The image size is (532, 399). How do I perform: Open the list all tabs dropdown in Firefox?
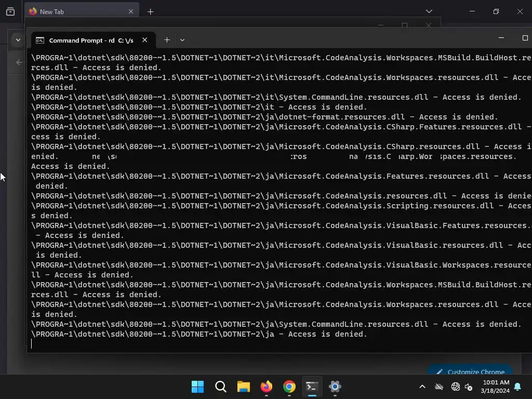tap(429, 11)
